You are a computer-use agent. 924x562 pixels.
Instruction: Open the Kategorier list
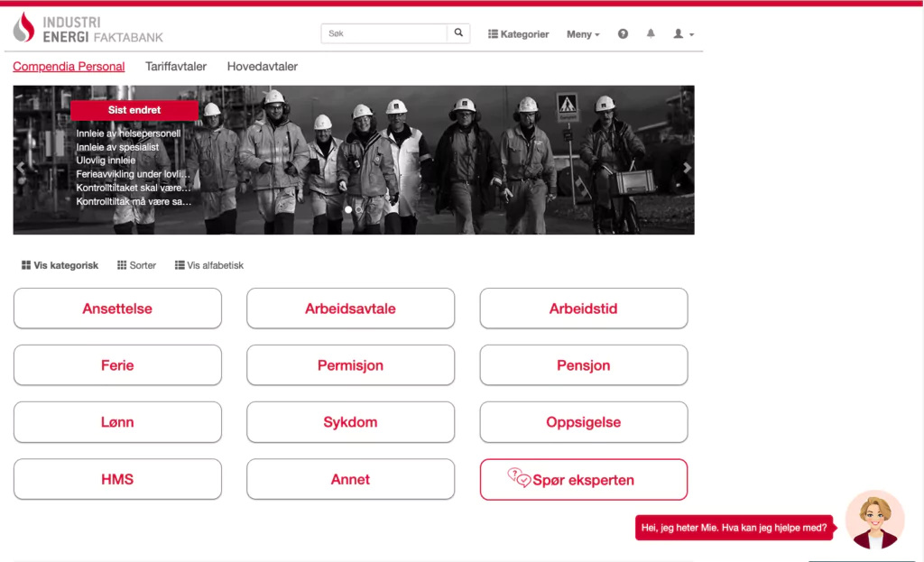click(519, 34)
